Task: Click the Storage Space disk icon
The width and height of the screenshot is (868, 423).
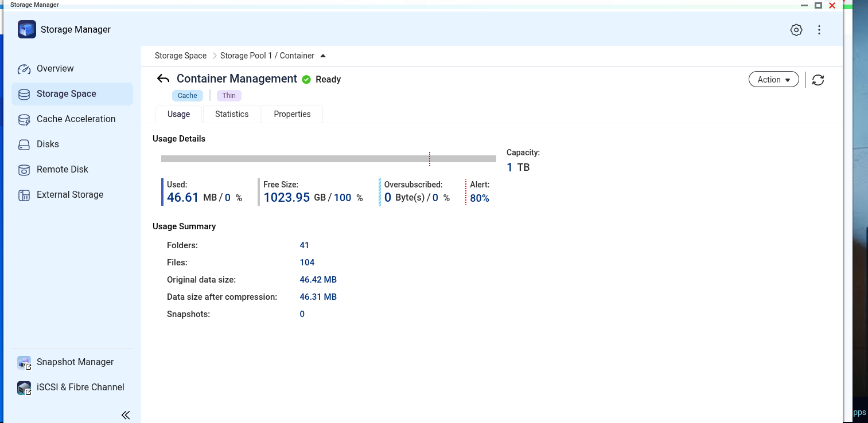Action: click(x=24, y=95)
